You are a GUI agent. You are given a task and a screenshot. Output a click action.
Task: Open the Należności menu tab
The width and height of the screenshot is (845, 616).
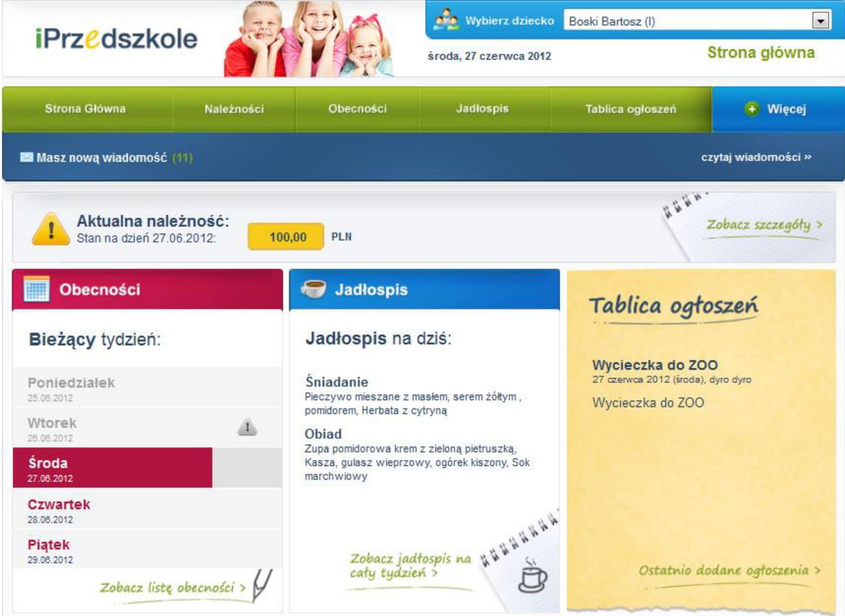[234, 109]
